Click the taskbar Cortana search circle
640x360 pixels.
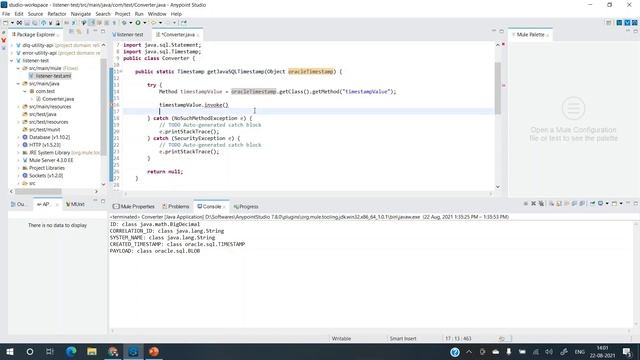[30, 351]
